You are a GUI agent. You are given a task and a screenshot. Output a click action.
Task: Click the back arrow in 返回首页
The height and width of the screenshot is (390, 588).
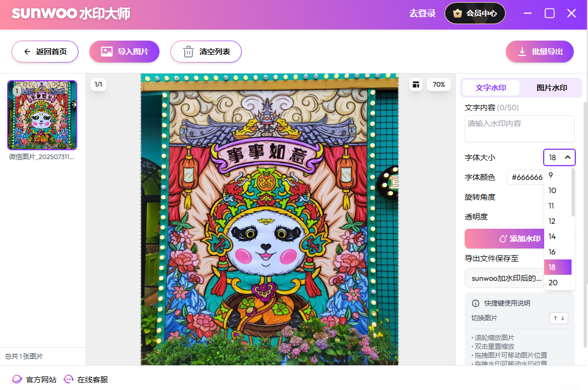(27, 52)
